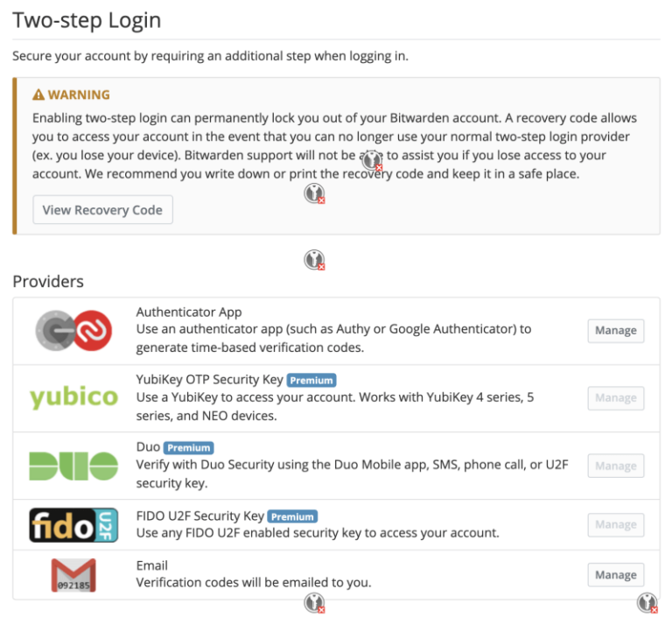Select the Email provider title text
The height and width of the screenshot is (624, 672).
coord(152,565)
